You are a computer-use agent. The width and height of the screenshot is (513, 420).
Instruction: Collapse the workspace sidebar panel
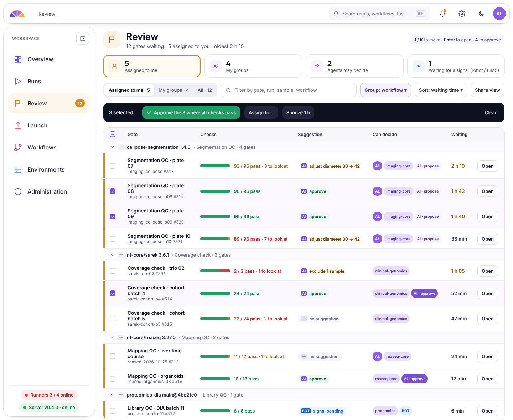pos(83,38)
